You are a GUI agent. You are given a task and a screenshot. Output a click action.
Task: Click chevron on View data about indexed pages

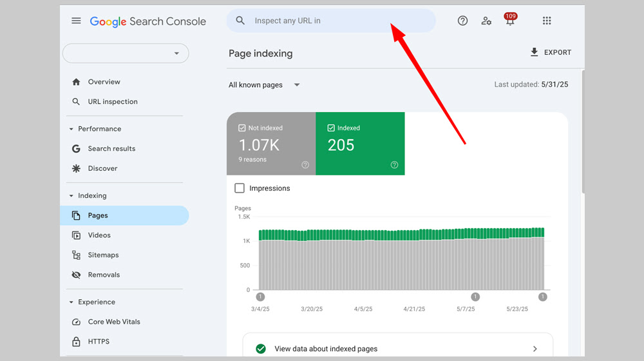tap(535, 349)
